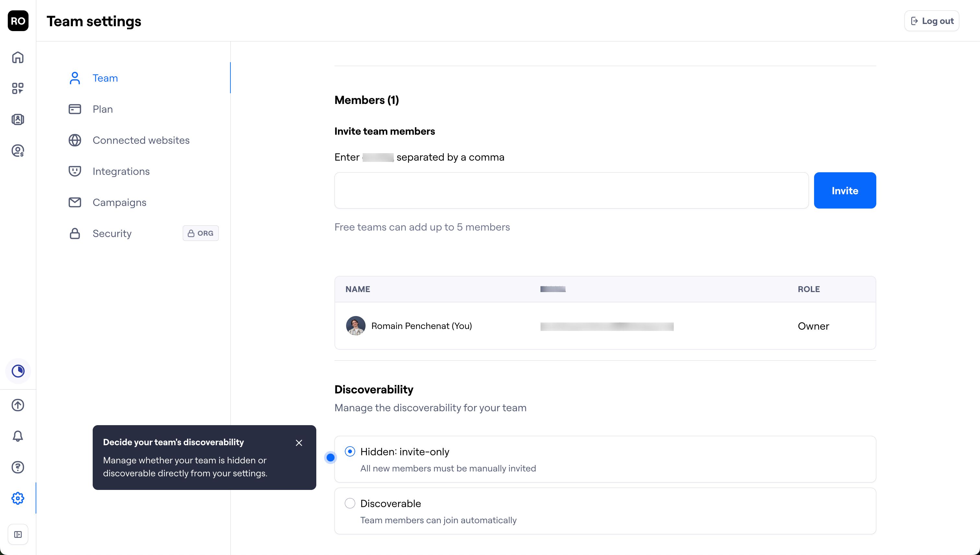Open the apps grid icon in sidebar
980x555 pixels.
click(18, 88)
